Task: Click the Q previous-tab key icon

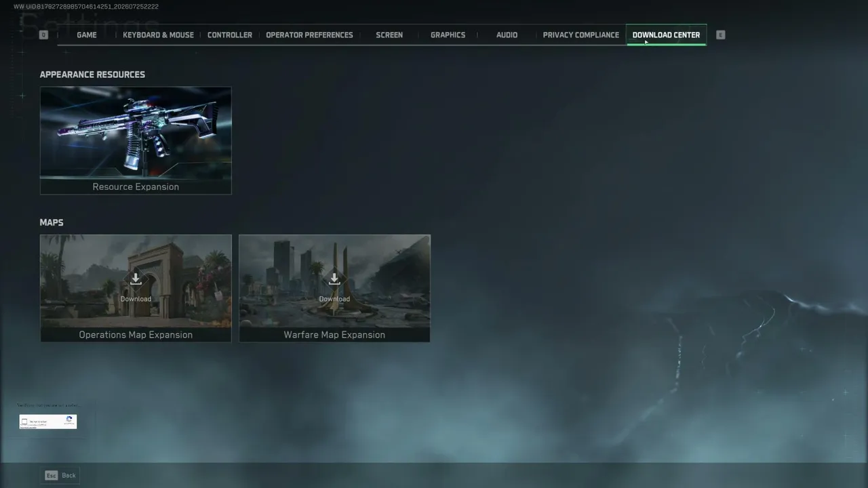Action: point(43,35)
